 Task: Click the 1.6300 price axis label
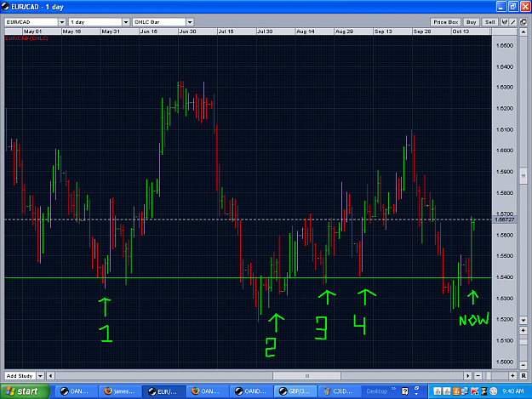(x=505, y=88)
